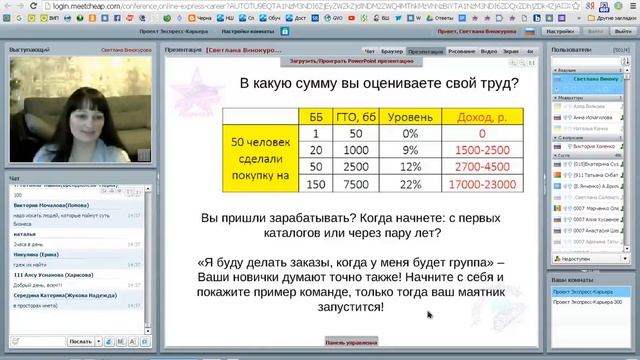Select user '[015]Екатерина' in guests list
Screen dimensions: 640x360
tap(587, 164)
